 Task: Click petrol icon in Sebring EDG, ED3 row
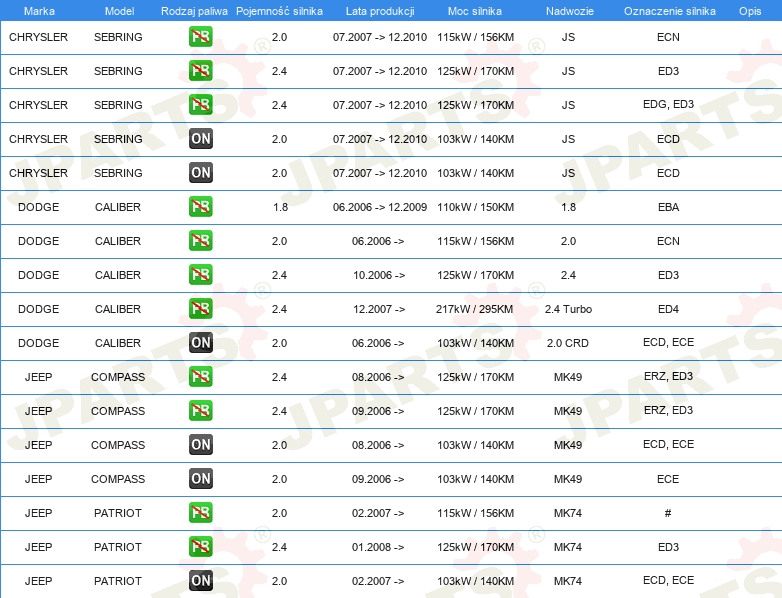point(200,105)
